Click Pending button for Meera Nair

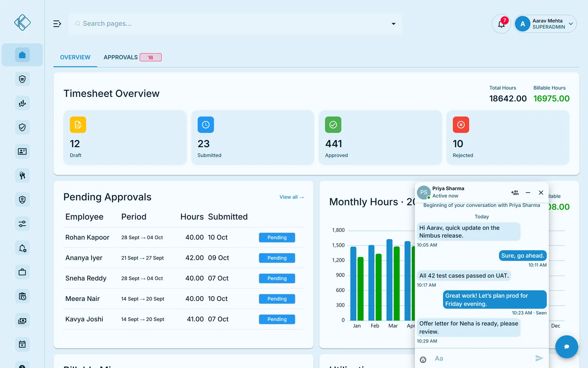point(277,299)
